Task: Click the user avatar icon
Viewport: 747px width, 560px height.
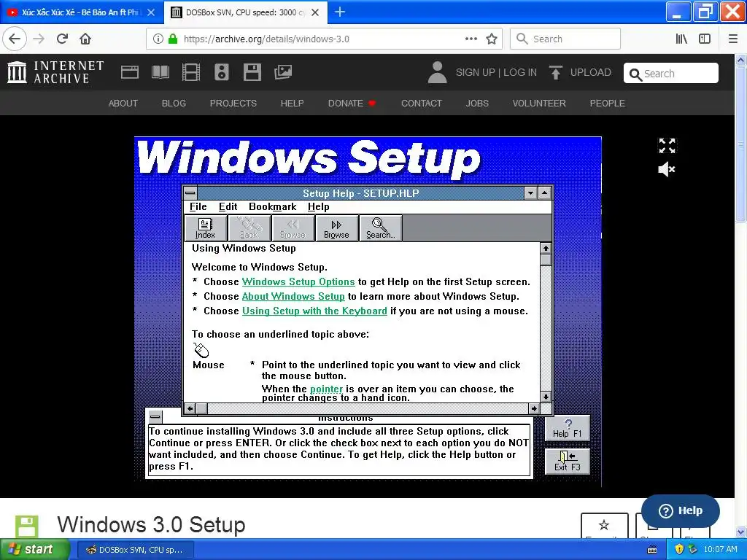Action: click(438, 72)
